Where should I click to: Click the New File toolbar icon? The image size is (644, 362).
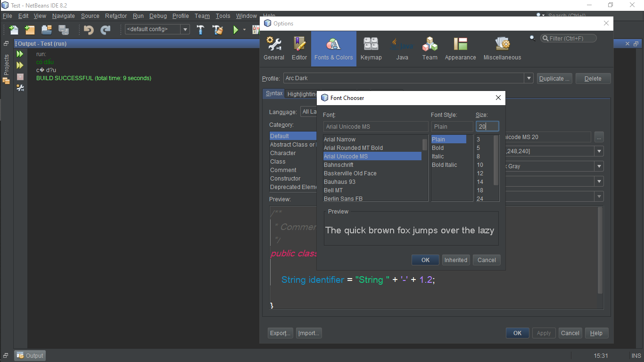(14, 30)
